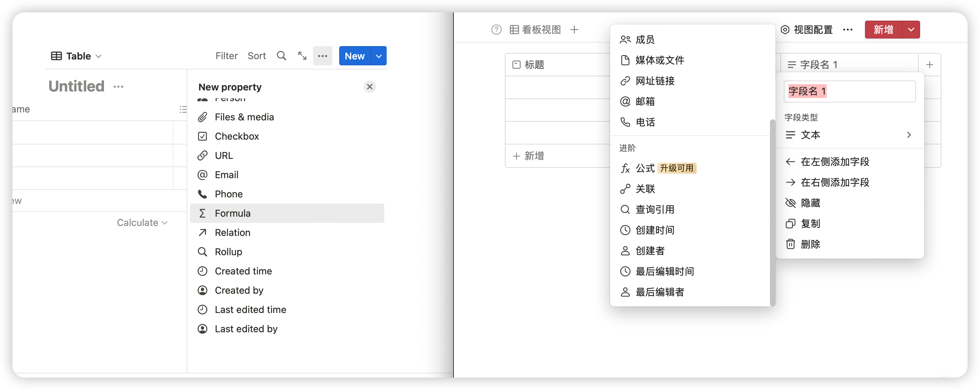The image size is (980, 390).
Task: Click the plus icon to add a new view
Action: click(x=574, y=29)
